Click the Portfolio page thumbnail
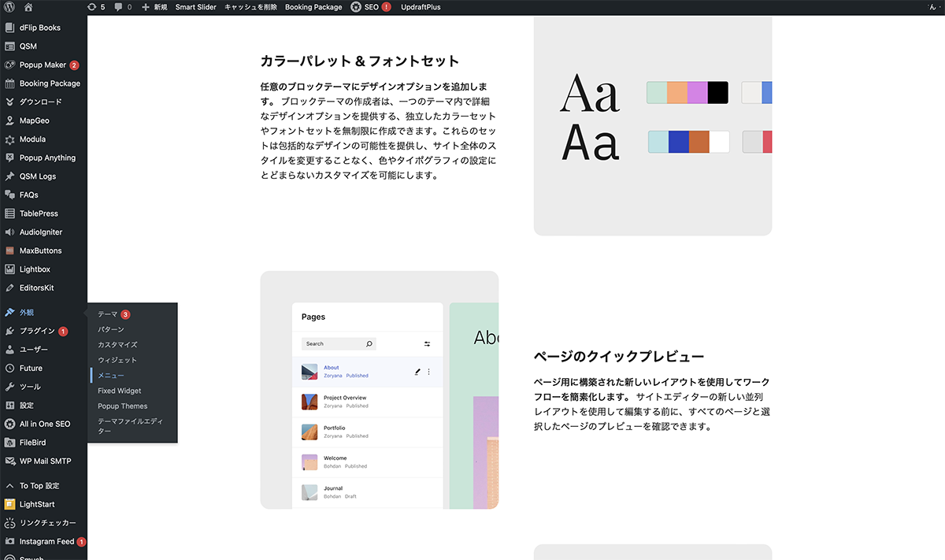945x560 pixels. (x=309, y=432)
